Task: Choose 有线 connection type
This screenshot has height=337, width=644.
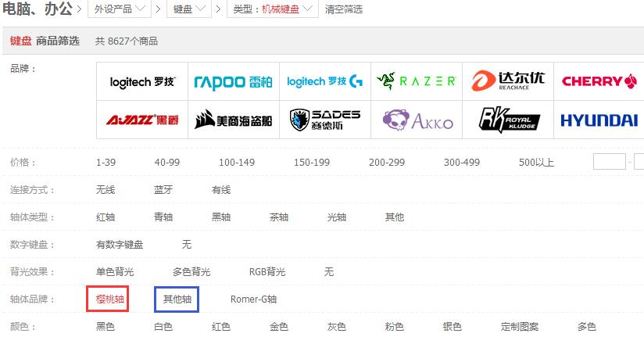Action: pos(221,190)
